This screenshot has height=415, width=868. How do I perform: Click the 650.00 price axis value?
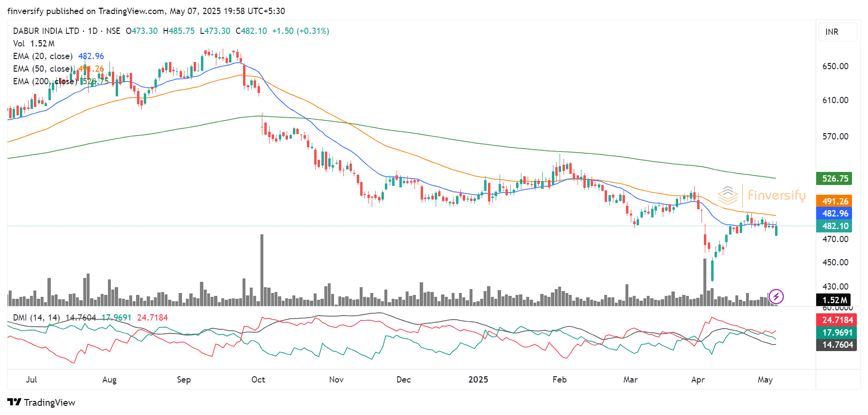(x=835, y=66)
